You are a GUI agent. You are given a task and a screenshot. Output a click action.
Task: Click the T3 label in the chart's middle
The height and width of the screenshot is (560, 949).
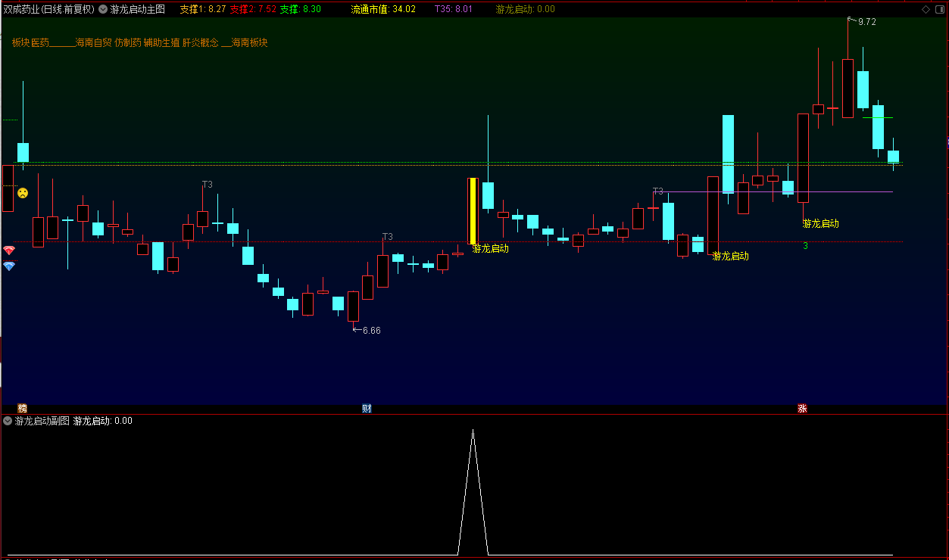pos(388,237)
